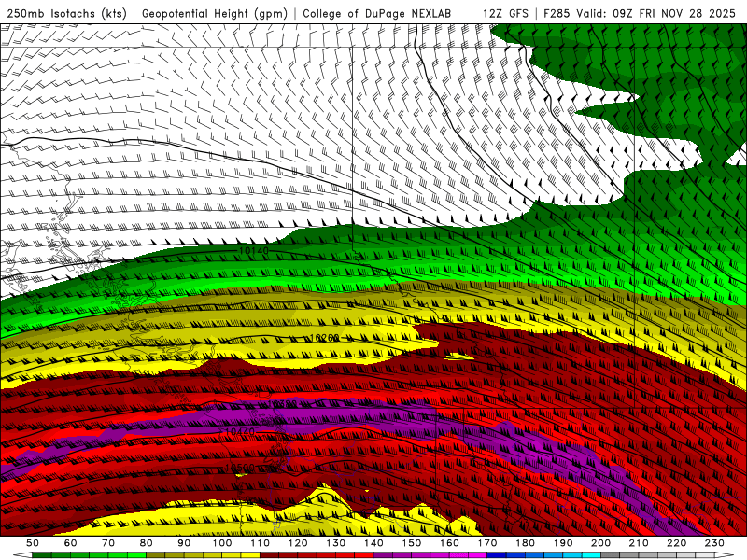Screen dimensions: 747x560
Task: Click the 60 value on the color scale
Action: click(x=71, y=543)
